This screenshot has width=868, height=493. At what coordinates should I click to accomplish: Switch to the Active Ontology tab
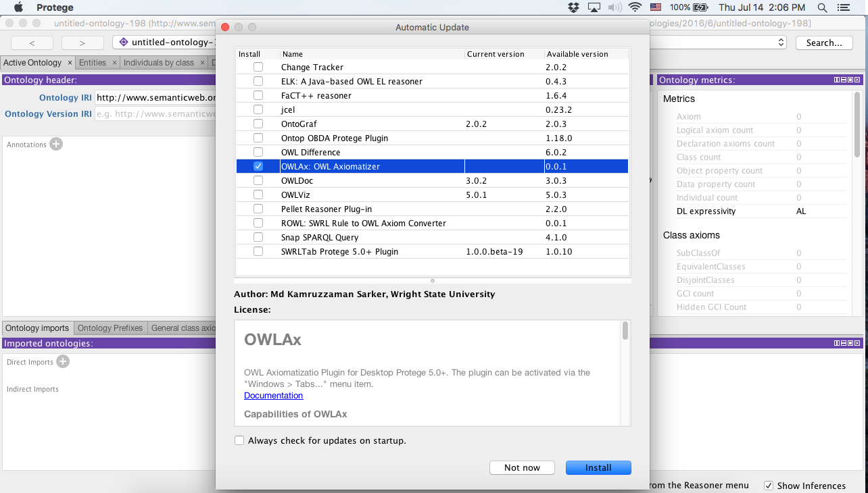32,63
